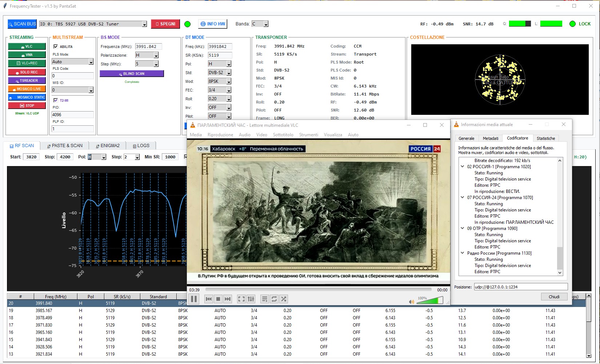
Task: Open DT Mode Std dropdown
Action: (x=229, y=73)
